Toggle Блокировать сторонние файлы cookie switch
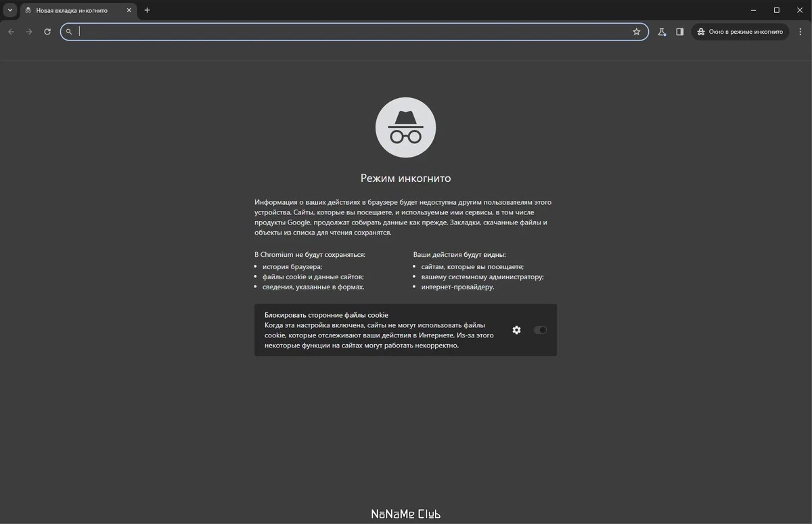 (x=540, y=330)
